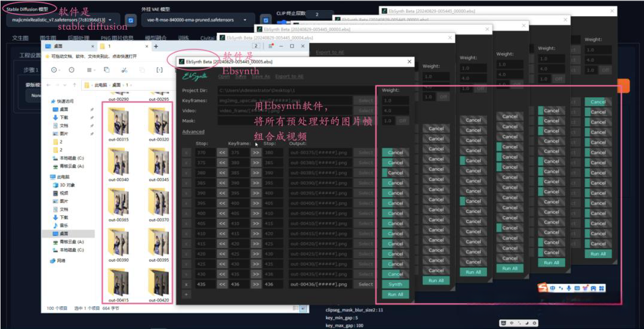Click the << button for keyframe 436
Image resolution: width=644 pixels, height=329 pixels.
click(222, 284)
